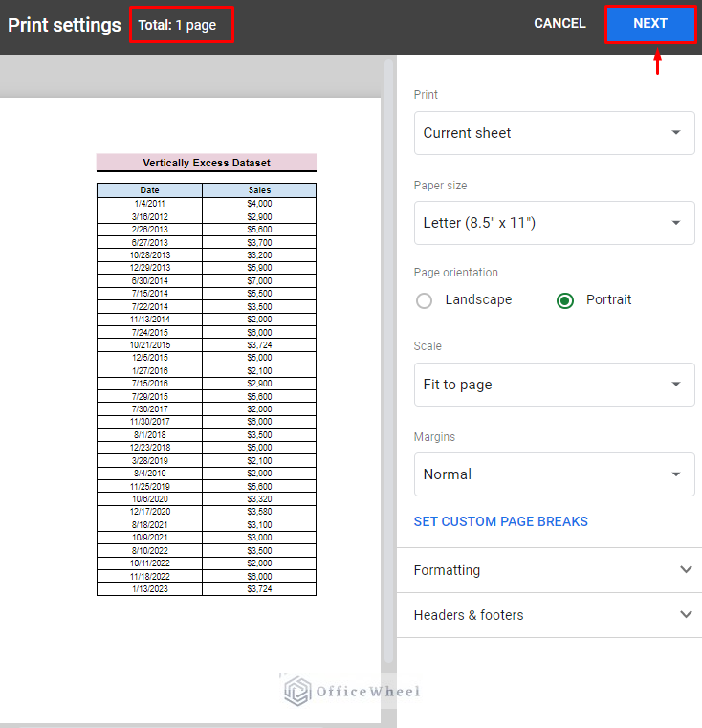Click the preview pane vertical scrollbar
702x728 pixels.
387,364
